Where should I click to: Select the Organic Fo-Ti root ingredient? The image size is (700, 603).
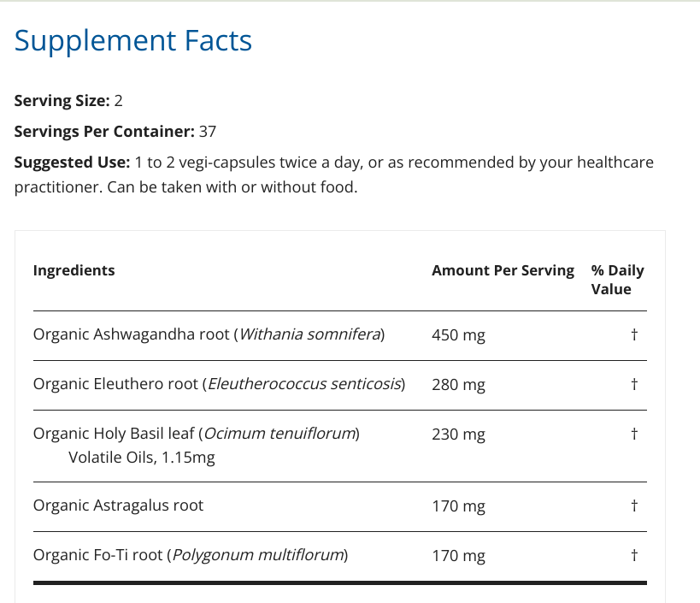coord(190,555)
